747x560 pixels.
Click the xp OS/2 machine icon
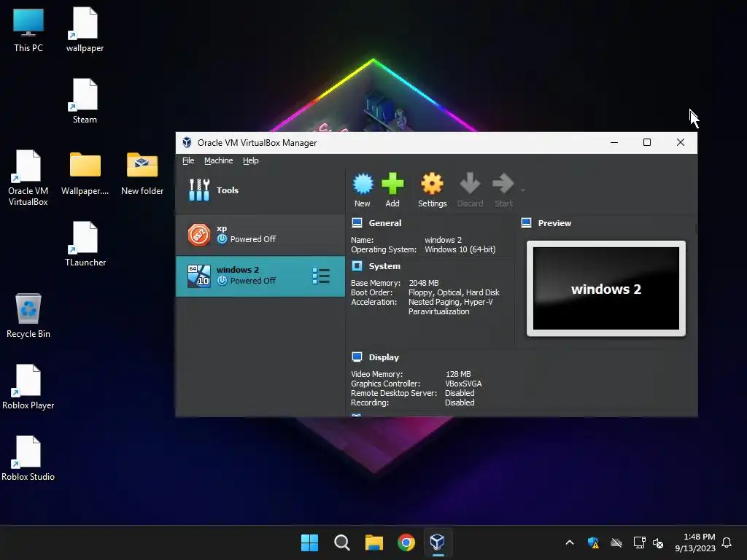[x=198, y=235]
